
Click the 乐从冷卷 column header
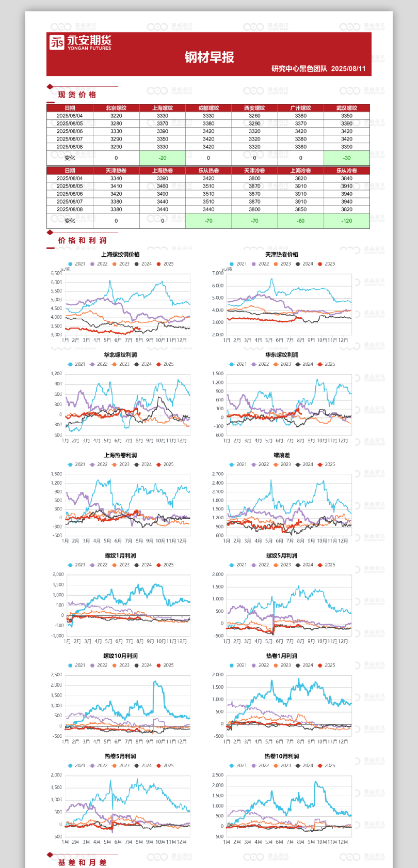pos(347,171)
